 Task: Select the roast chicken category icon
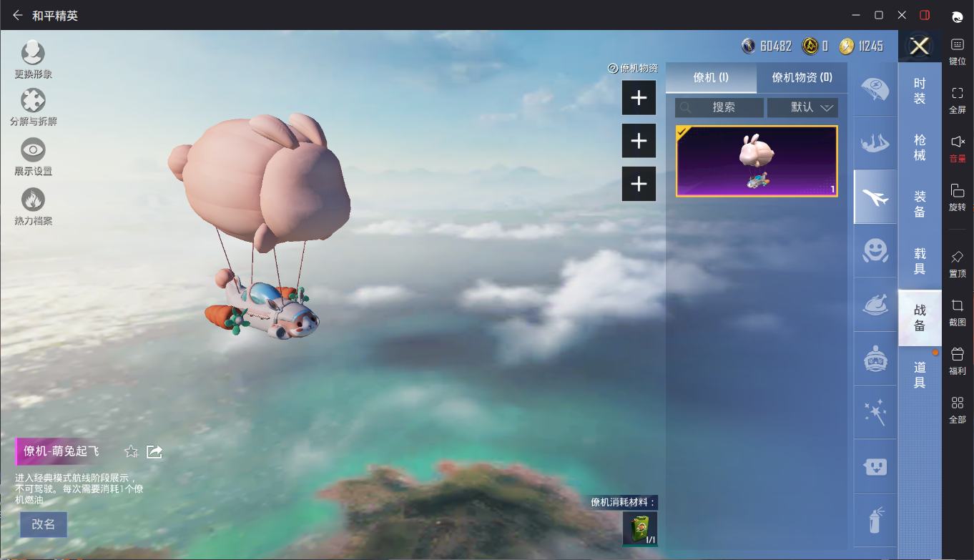point(875,305)
